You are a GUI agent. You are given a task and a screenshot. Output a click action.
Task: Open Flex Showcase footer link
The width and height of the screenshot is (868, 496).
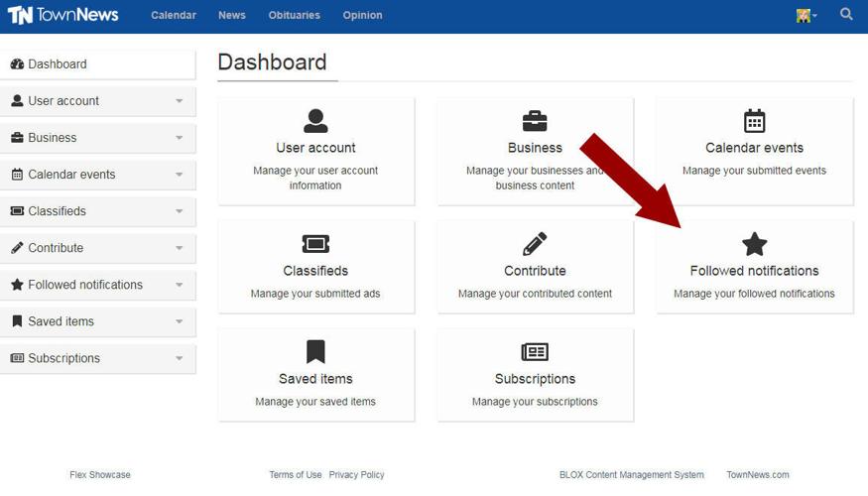click(100, 475)
